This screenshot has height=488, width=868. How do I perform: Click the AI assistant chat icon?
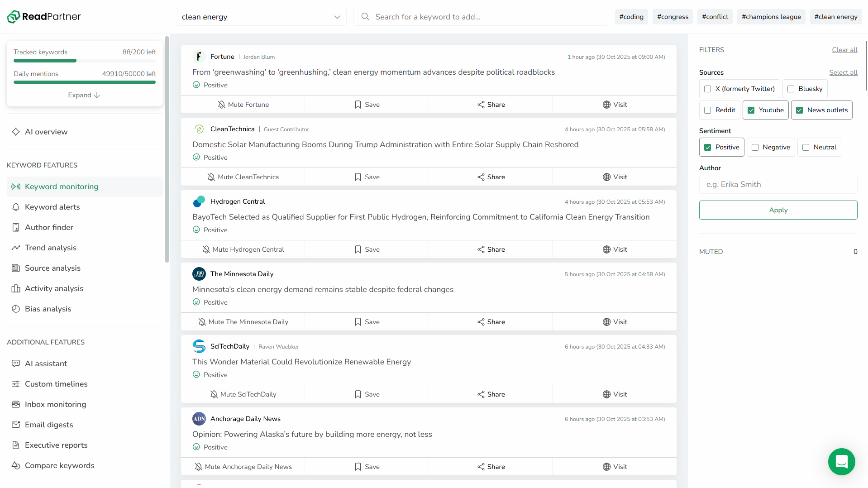point(16,364)
